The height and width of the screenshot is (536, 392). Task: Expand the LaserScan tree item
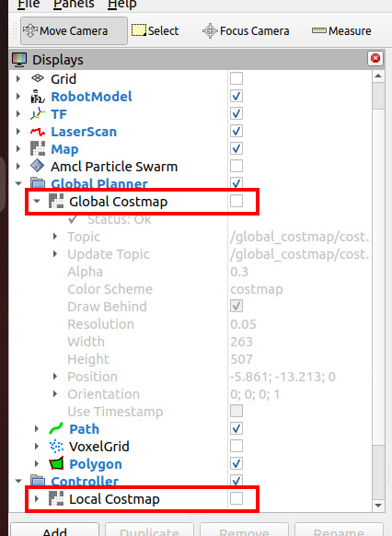tap(18, 132)
